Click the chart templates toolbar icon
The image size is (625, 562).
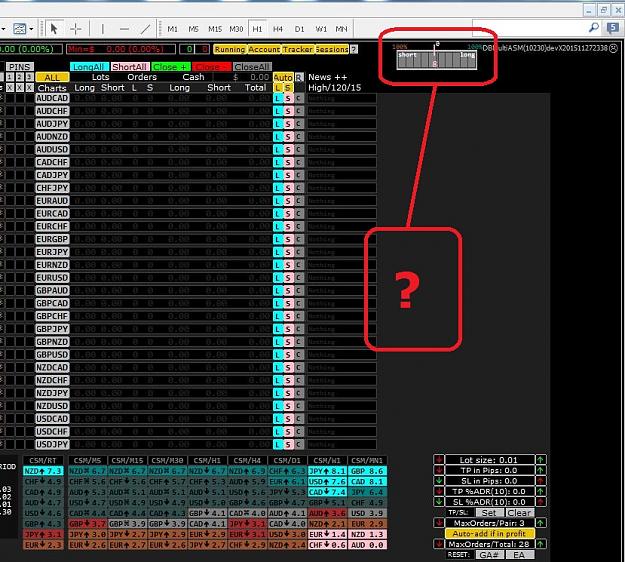click(20, 29)
